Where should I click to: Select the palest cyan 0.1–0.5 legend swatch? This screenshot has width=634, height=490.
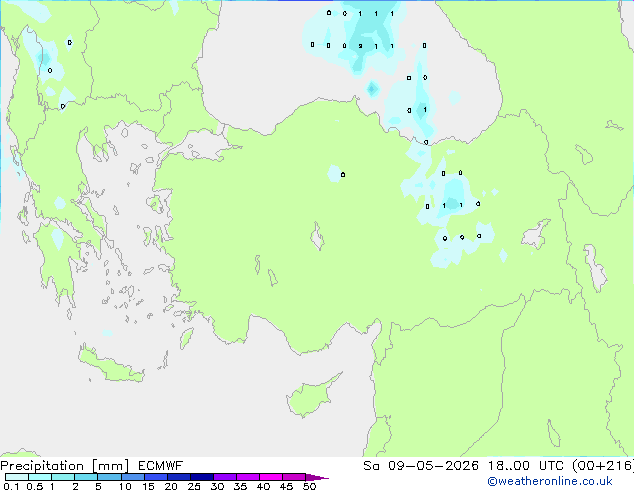[17, 477]
